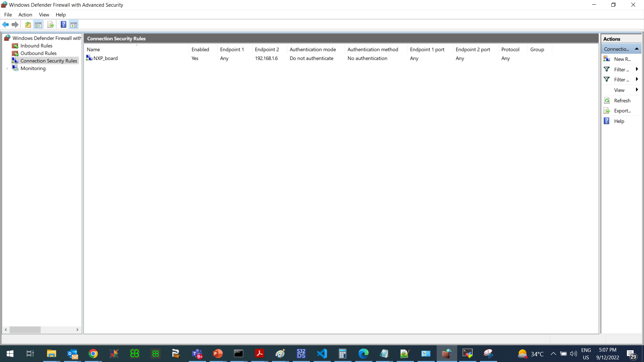Open the View menu
Screen dimensions: 644x362
click(x=44, y=14)
